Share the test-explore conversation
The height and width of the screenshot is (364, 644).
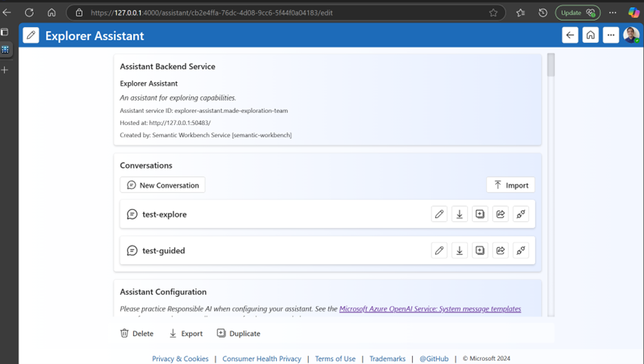click(501, 214)
